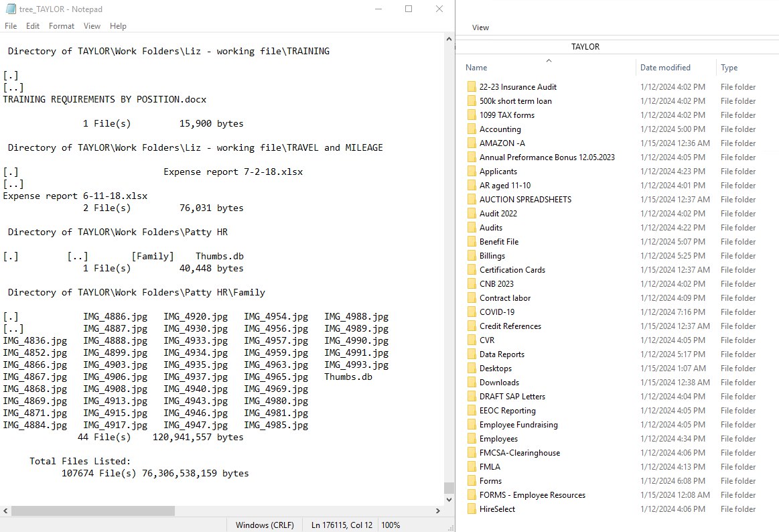The height and width of the screenshot is (532, 779).
Task: Maximize the Notepad window
Action: [x=409, y=9]
